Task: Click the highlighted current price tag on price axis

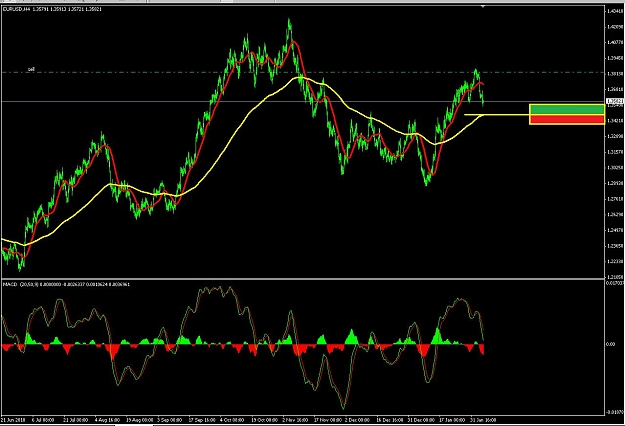Action: [614, 101]
